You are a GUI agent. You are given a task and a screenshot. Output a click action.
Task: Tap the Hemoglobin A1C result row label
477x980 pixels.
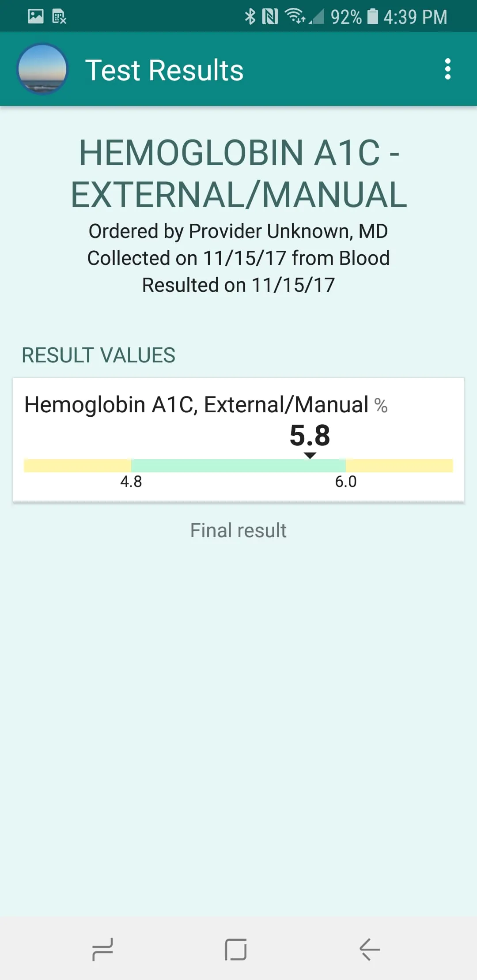click(x=196, y=404)
